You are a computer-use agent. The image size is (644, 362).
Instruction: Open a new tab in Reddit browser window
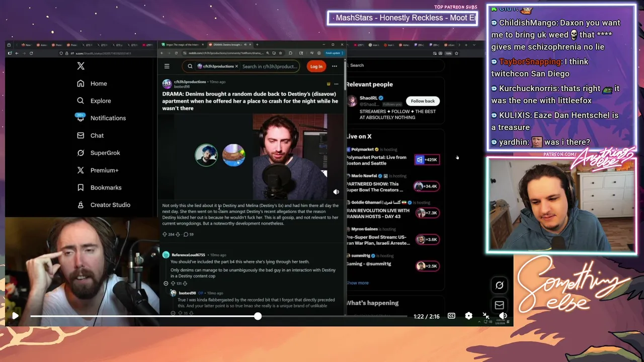pos(257,45)
